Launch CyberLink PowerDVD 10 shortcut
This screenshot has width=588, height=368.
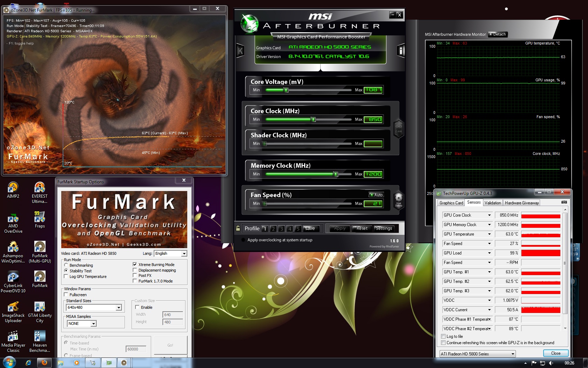(13, 282)
